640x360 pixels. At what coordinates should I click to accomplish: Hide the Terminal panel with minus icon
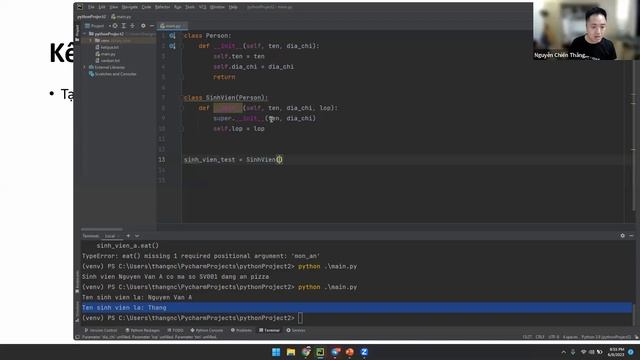coord(631,236)
